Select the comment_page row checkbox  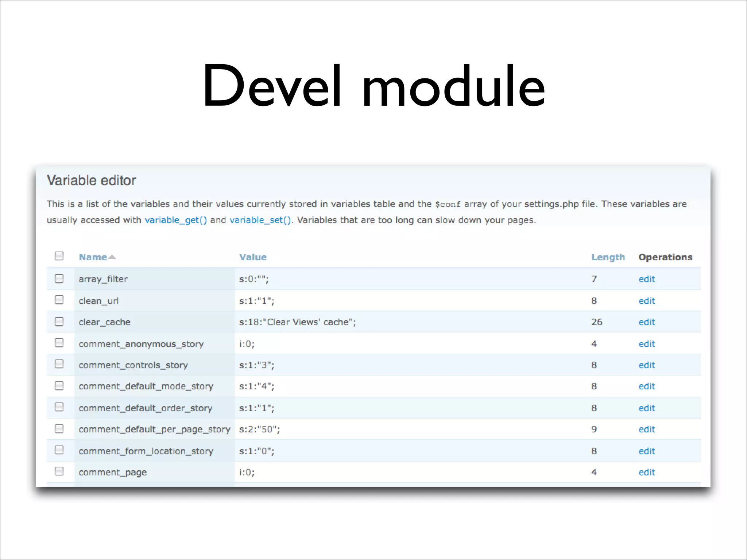pos(59,471)
